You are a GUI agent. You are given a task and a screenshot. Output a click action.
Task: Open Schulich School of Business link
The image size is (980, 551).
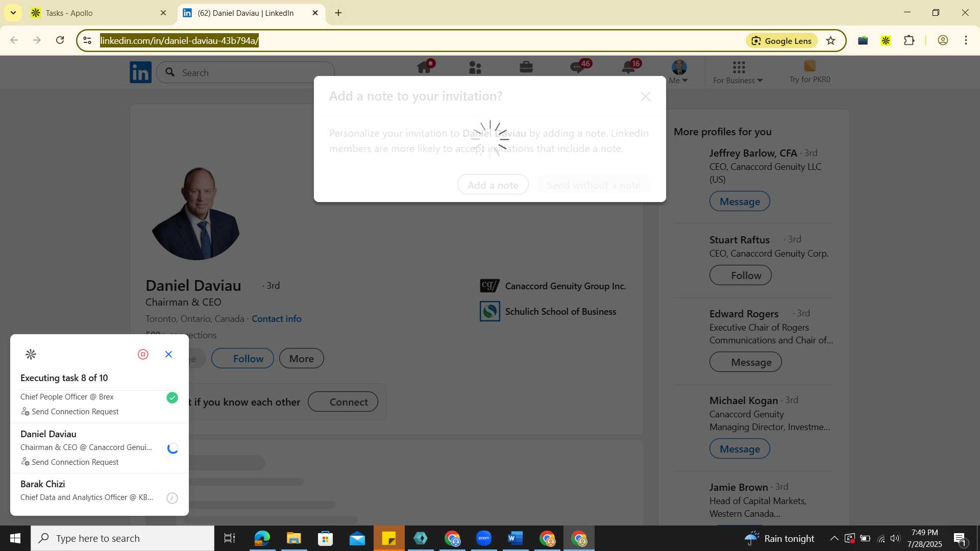coord(548,311)
